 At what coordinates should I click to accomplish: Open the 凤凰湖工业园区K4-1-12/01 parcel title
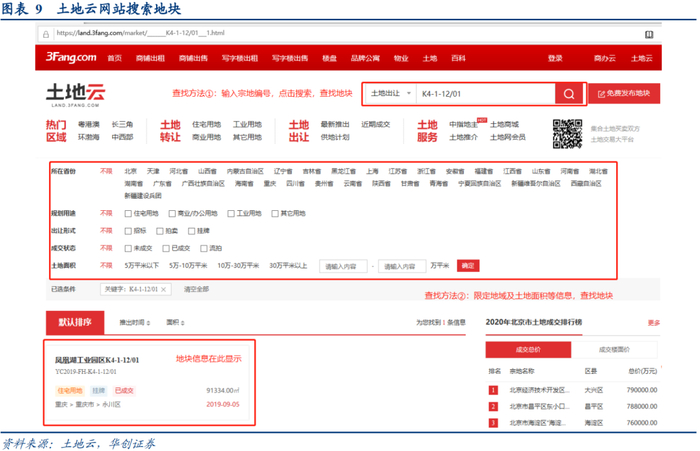click(x=97, y=360)
